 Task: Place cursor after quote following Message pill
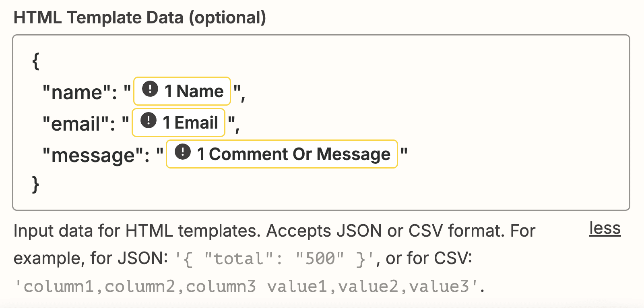(408, 154)
